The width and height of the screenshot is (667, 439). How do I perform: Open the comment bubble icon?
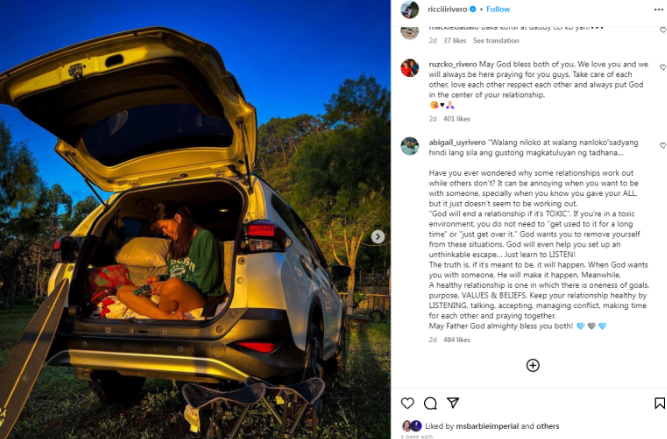(430, 403)
